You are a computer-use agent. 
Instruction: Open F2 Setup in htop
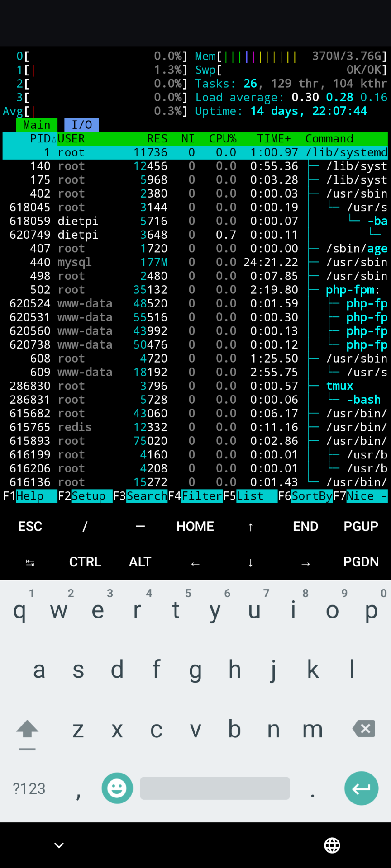pos(85,496)
